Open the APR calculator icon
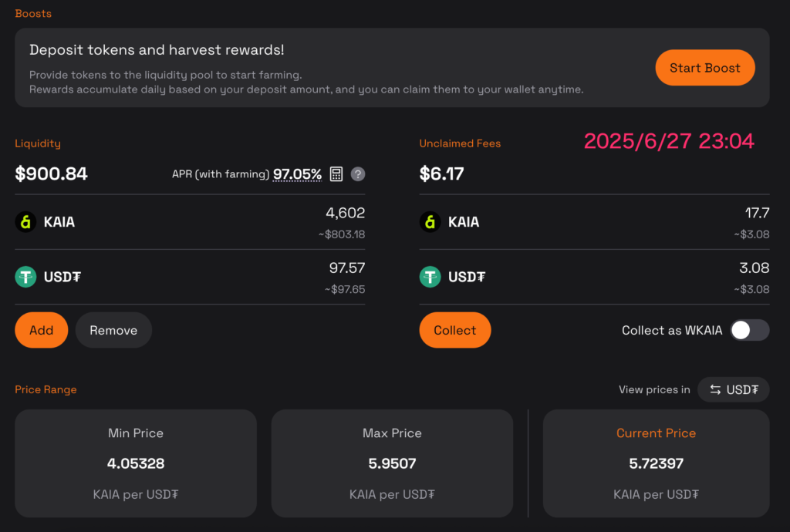Image resolution: width=790 pixels, height=532 pixels. [x=336, y=174]
